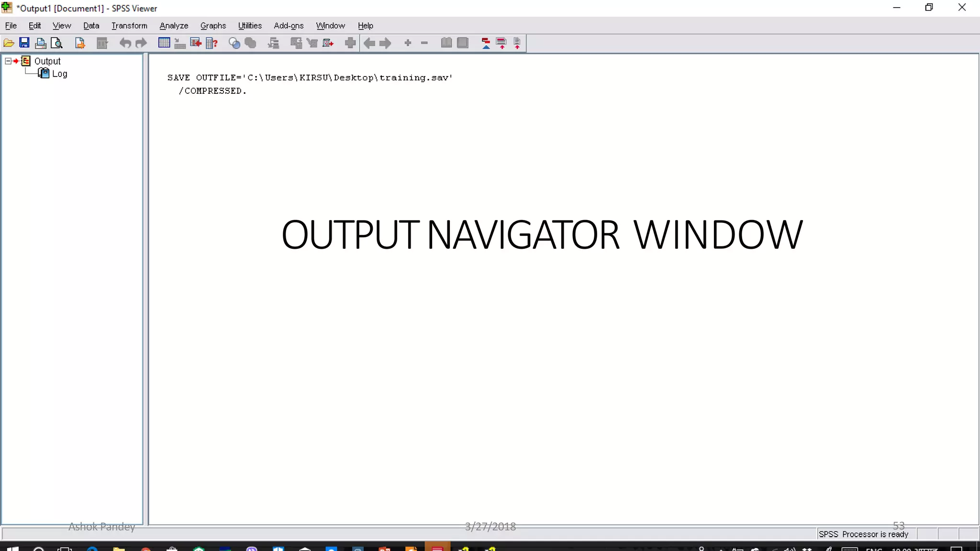The height and width of the screenshot is (551, 980).
Task: Click the Redo arrow icon
Action: (141, 43)
